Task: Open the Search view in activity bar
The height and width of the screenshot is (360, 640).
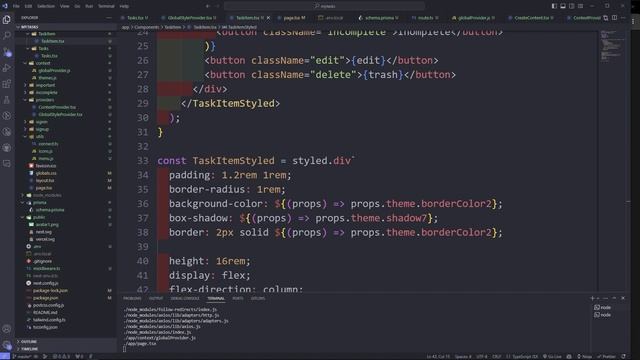Action: point(7,36)
